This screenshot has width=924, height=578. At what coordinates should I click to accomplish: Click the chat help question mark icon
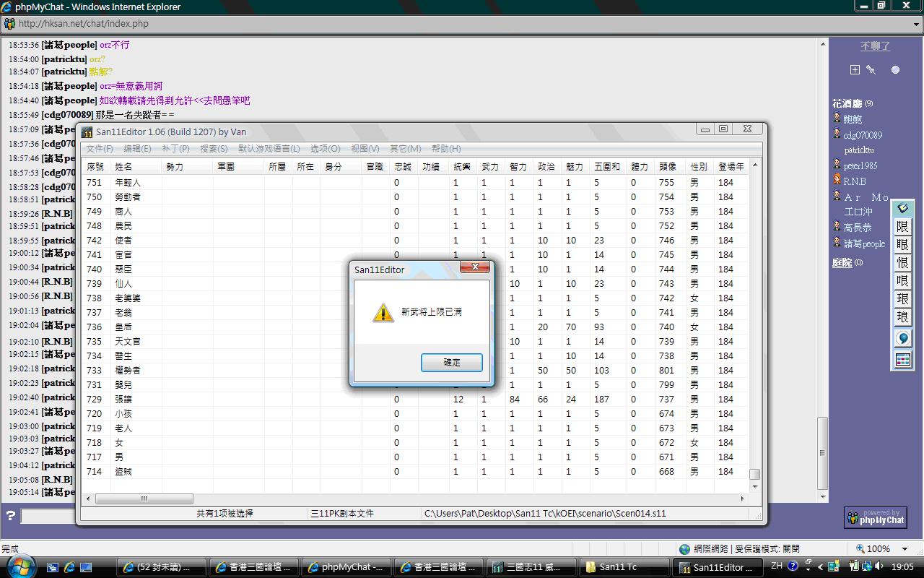(11, 516)
